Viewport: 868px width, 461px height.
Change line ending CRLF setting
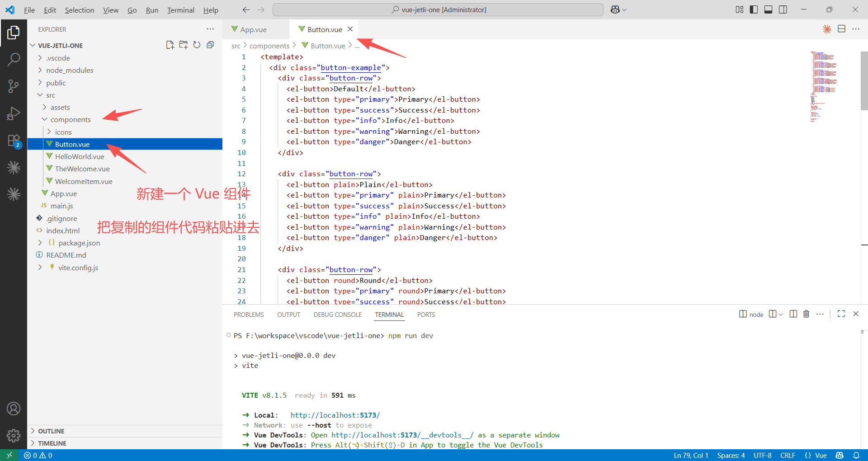[x=788, y=455]
